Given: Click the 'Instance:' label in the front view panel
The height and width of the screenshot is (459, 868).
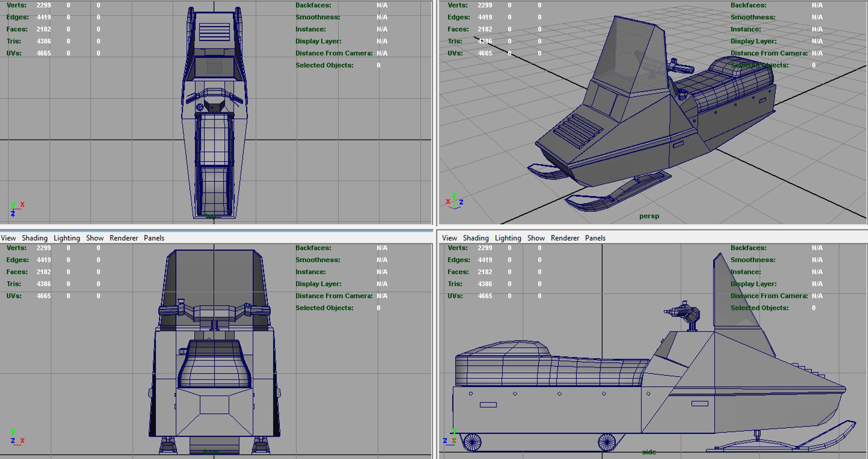Looking at the screenshot, I should 311,272.
